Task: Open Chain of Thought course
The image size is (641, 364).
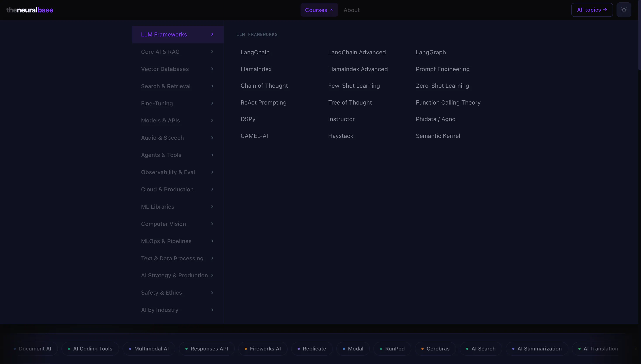Action: [264, 86]
